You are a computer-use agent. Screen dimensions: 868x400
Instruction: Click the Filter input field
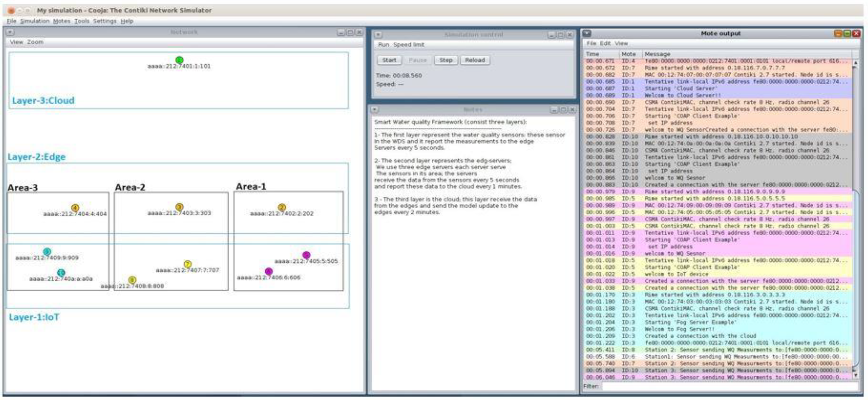coord(728,386)
